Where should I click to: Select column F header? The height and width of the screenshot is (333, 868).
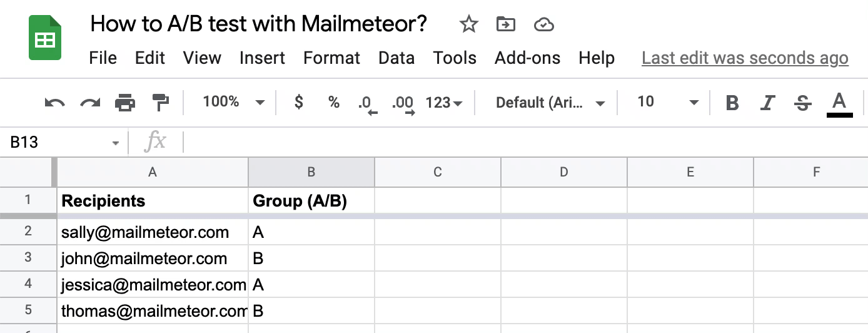coord(811,172)
